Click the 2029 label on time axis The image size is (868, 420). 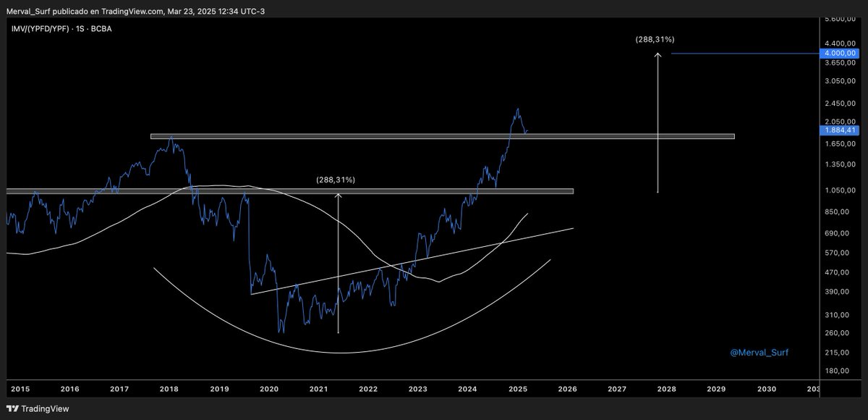click(x=716, y=389)
